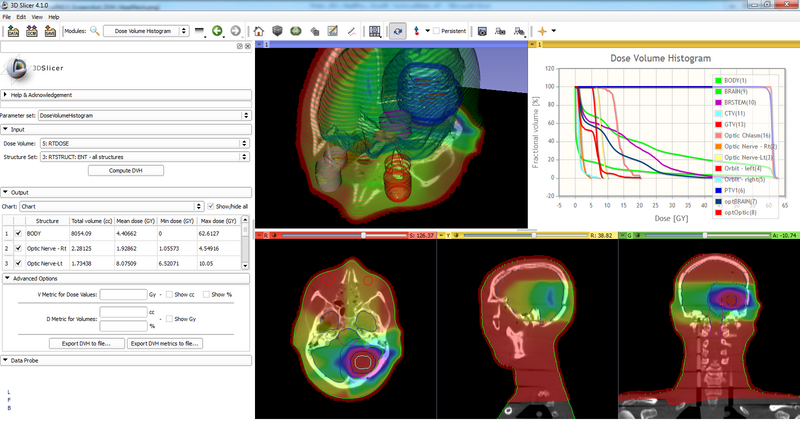Screen dimensions: 800x430
Task: Click the Save data toolbar icon
Action: [x=51, y=31]
